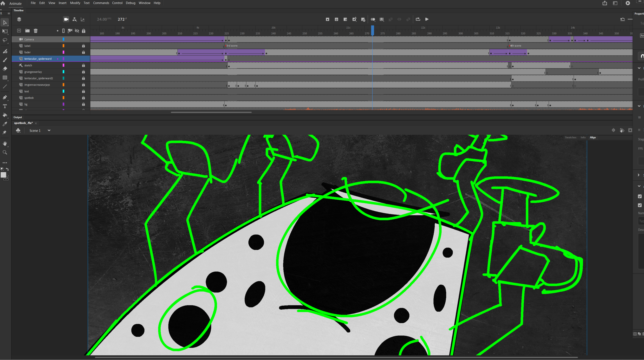Viewport: 644px width, 360px height.
Task: Toggle Attach all layers to camera icon
Action: pos(70,31)
